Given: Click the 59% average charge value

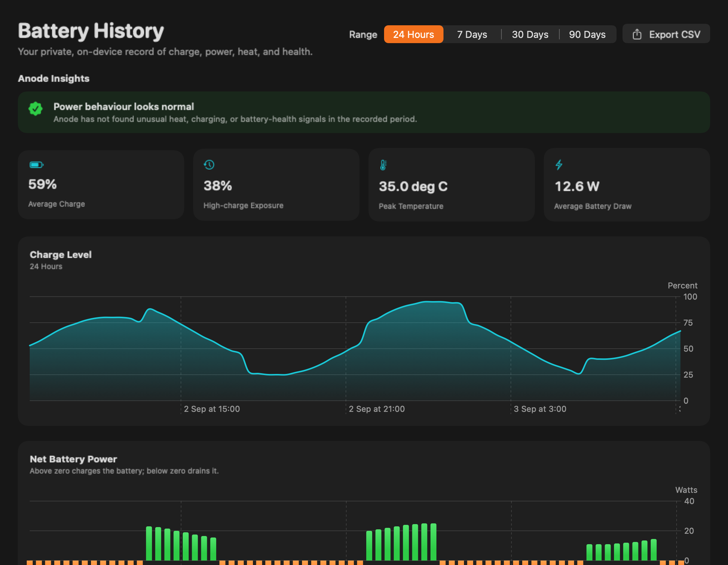Looking at the screenshot, I should point(42,184).
